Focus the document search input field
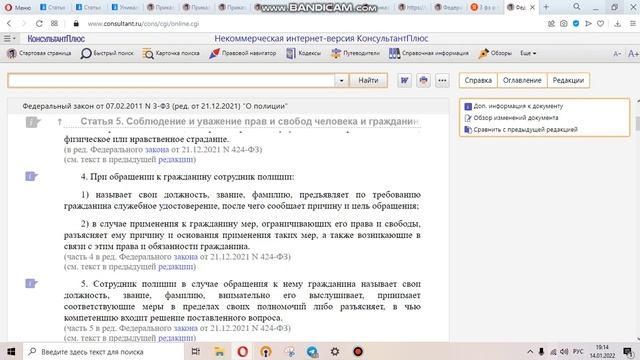 pyautogui.click(x=171, y=80)
